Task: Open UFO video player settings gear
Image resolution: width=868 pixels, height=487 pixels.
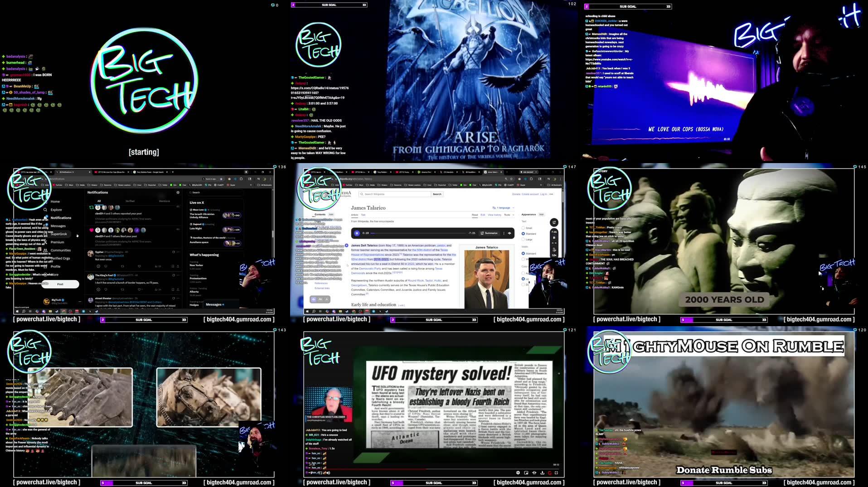Action: click(x=518, y=473)
